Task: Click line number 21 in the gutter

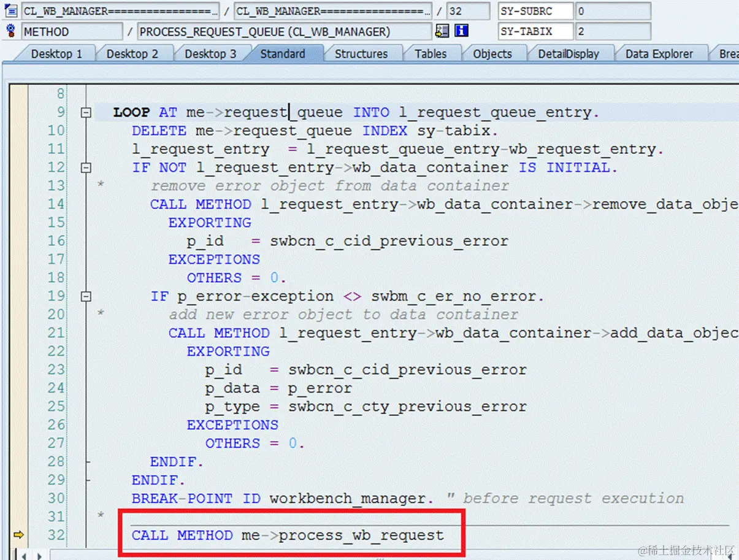Action: pos(56,333)
